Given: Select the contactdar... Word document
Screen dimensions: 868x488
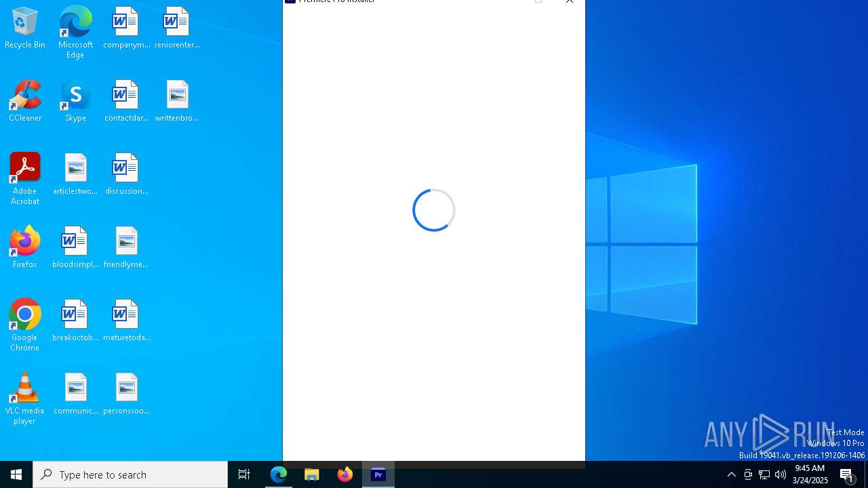Looking at the screenshot, I should tap(126, 101).
